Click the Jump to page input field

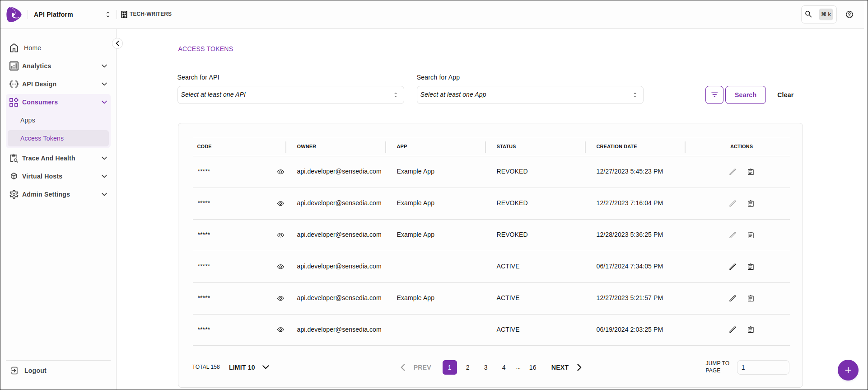click(763, 367)
